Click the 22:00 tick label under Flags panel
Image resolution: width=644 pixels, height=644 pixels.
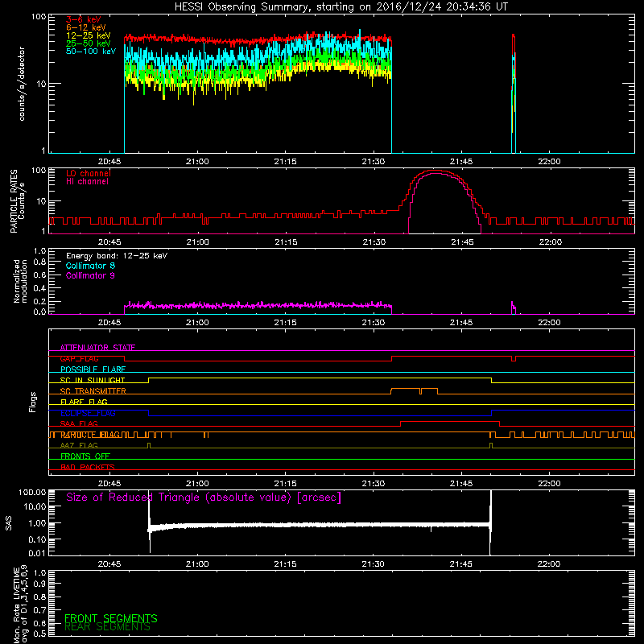coord(549,484)
